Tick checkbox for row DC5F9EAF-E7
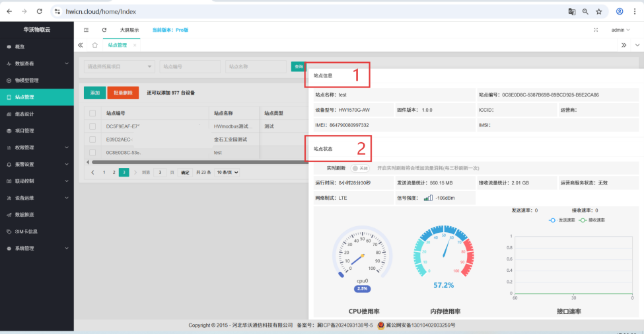Image resolution: width=644 pixels, height=334 pixels. tap(92, 126)
